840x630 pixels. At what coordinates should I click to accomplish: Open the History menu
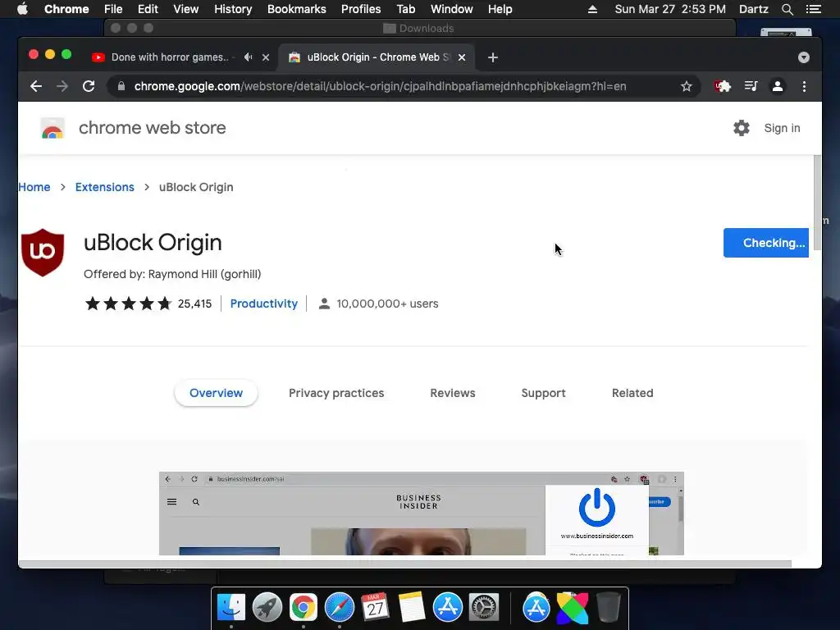(233, 9)
